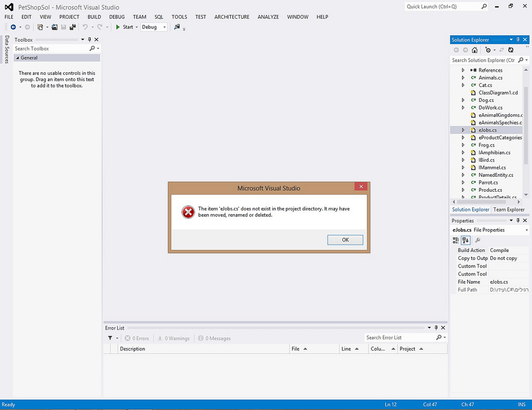Expand the Dog.cs tree node
This screenshot has height=410, width=532.
click(463, 100)
